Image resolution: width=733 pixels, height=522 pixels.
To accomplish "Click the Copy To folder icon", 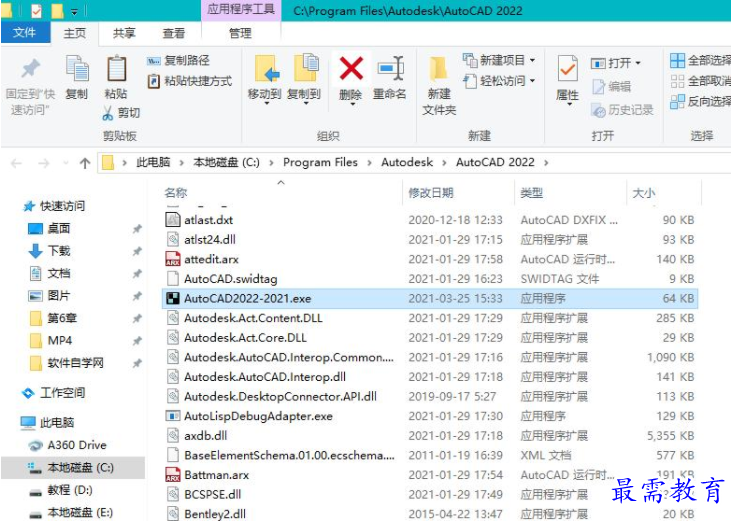I will [306, 68].
